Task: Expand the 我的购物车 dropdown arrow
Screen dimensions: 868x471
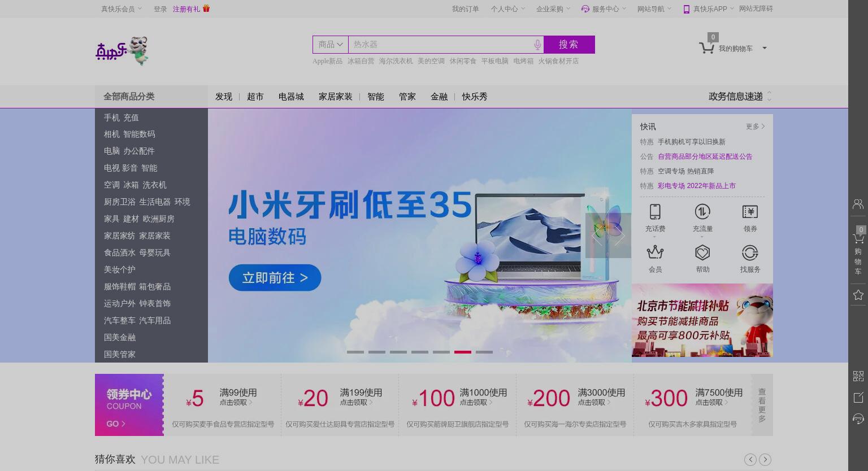Action: pyautogui.click(x=765, y=48)
